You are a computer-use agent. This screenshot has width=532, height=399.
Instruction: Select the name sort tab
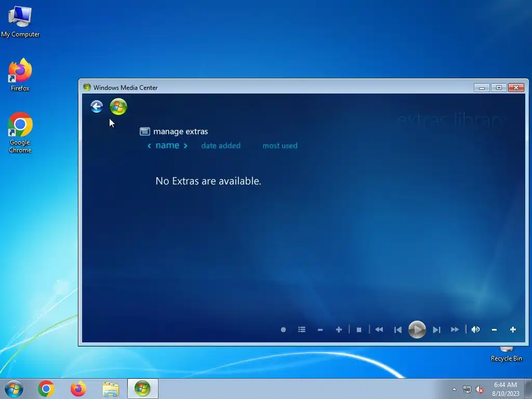click(x=167, y=145)
